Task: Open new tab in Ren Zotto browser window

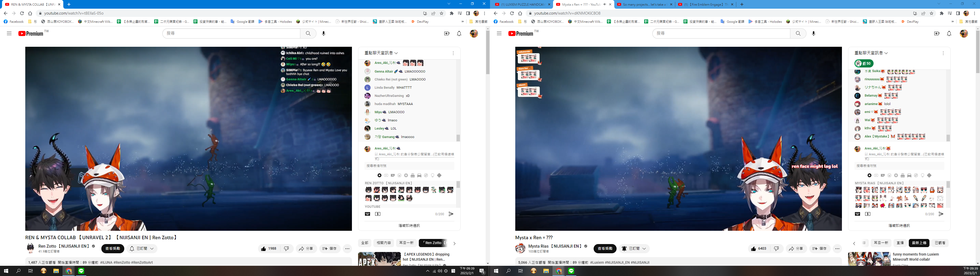Action: [69, 4]
